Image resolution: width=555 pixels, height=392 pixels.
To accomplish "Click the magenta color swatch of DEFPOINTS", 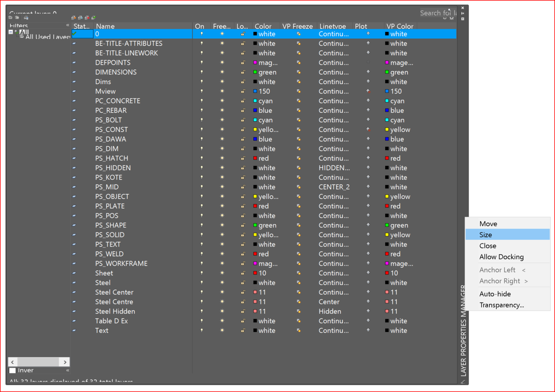I will click(x=255, y=62).
